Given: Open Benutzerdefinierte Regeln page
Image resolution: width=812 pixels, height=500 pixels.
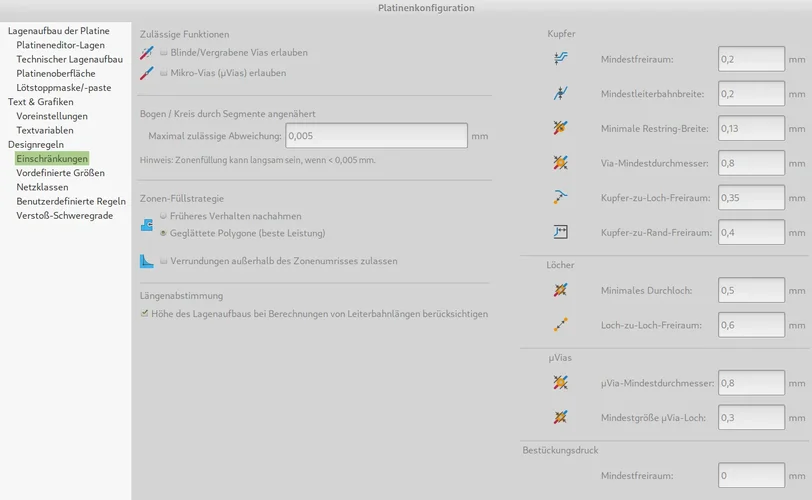Looking at the screenshot, I should pos(71,201).
